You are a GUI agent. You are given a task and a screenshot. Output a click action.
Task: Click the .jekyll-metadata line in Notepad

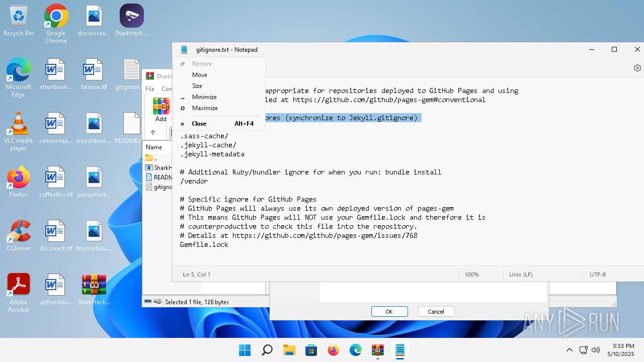pos(212,154)
